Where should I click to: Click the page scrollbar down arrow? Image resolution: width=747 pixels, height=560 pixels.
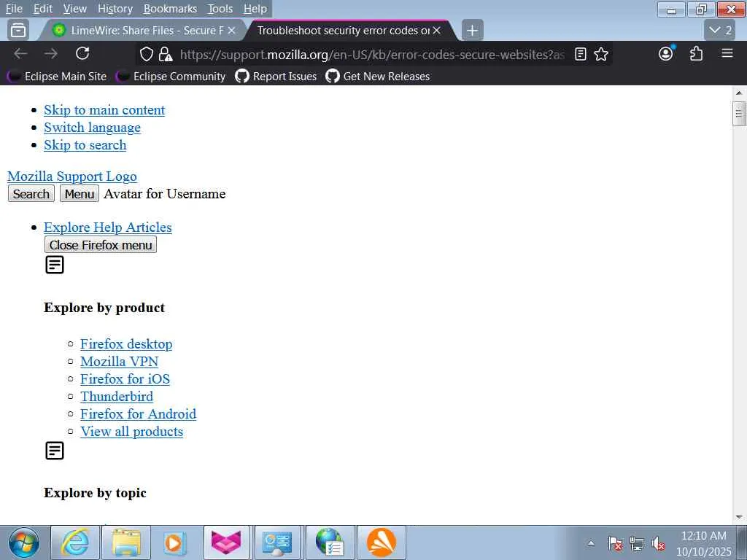(x=739, y=517)
